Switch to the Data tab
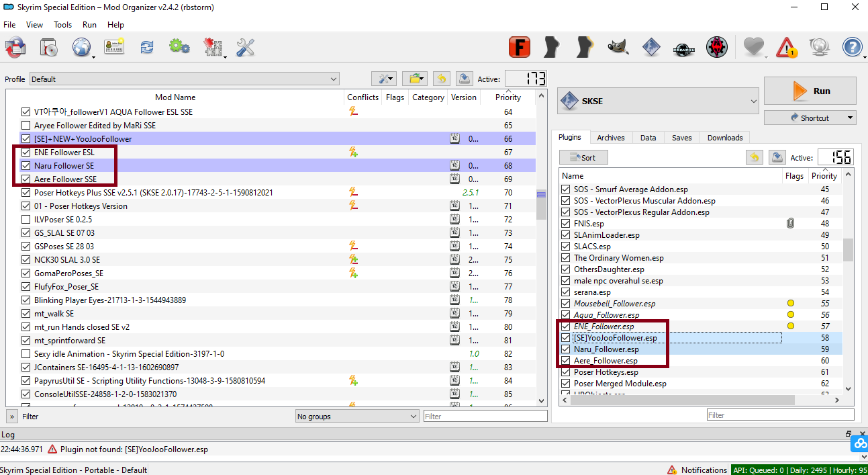 point(648,138)
